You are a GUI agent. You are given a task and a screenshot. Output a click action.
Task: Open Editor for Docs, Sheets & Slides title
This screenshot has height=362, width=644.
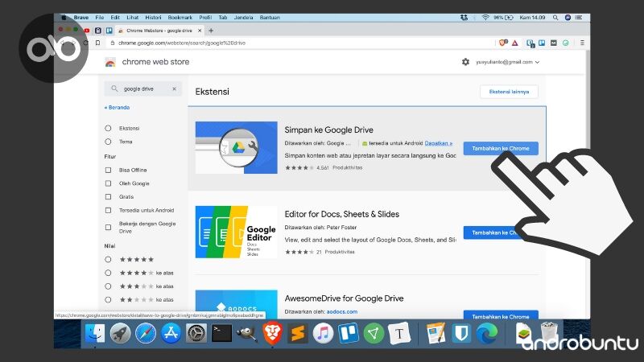[x=341, y=214]
